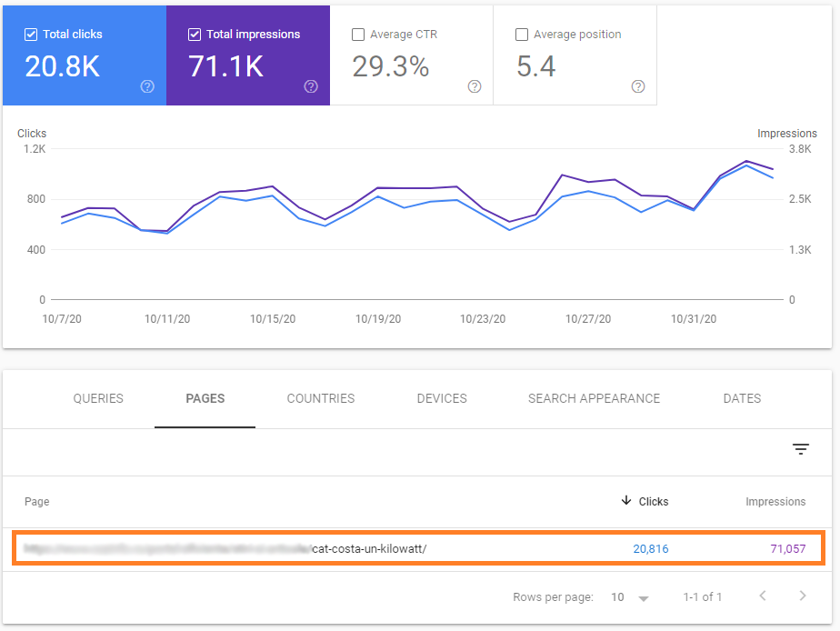Screen dimensions: 840x631
Task: Go to previous page arrow
Action: click(x=763, y=596)
